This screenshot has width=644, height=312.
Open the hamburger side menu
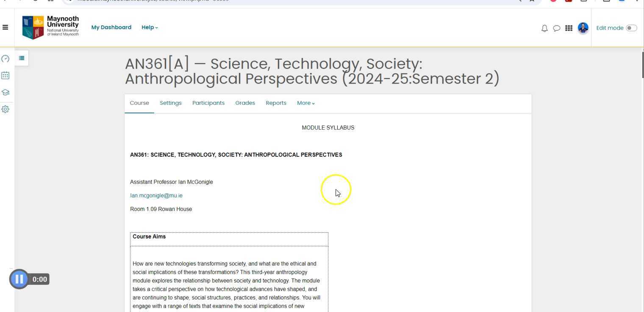[x=5, y=28]
